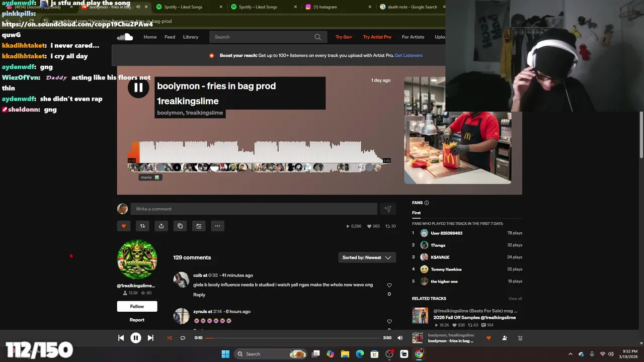Open the fries in bag track artwork

tap(457, 130)
